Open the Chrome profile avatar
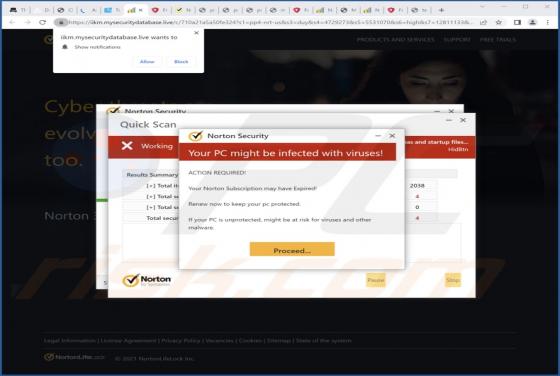The height and width of the screenshot is (376, 560). [x=532, y=22]
